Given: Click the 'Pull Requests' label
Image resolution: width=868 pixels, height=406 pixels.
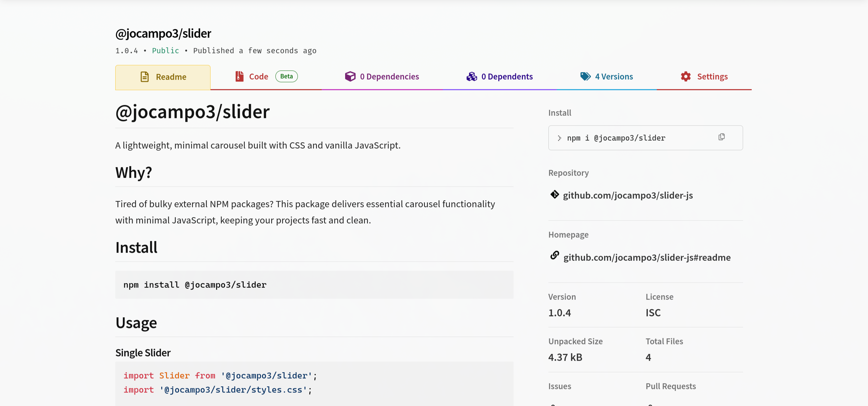Looking at the screenshot, I should pyautogui.click(x=671, y=386).
